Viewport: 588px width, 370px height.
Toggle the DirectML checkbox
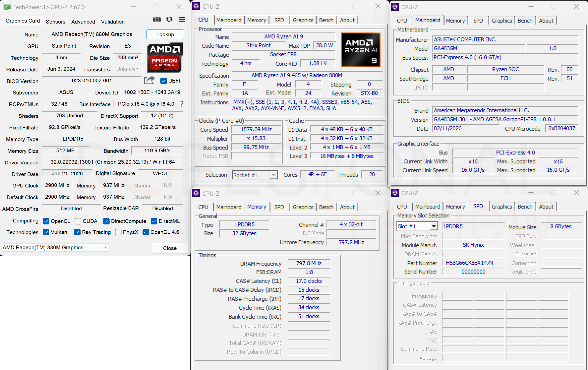[x=154, y=221]
